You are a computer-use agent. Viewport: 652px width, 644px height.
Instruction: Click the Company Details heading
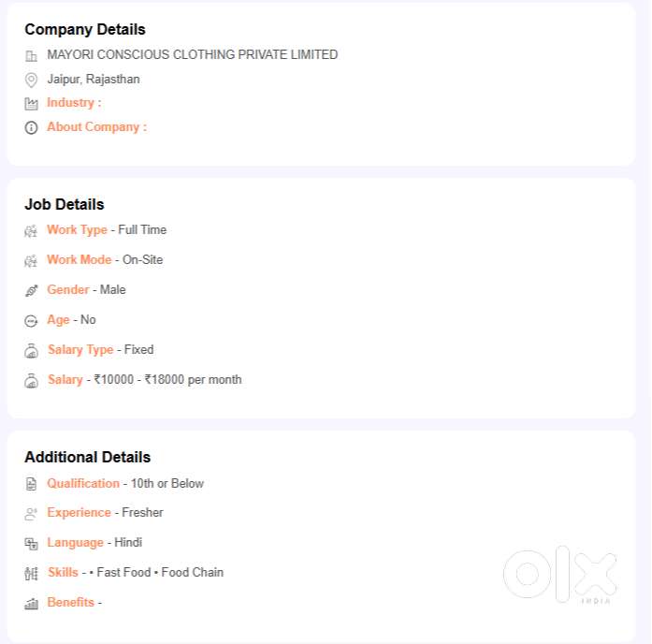coord(85,30)
